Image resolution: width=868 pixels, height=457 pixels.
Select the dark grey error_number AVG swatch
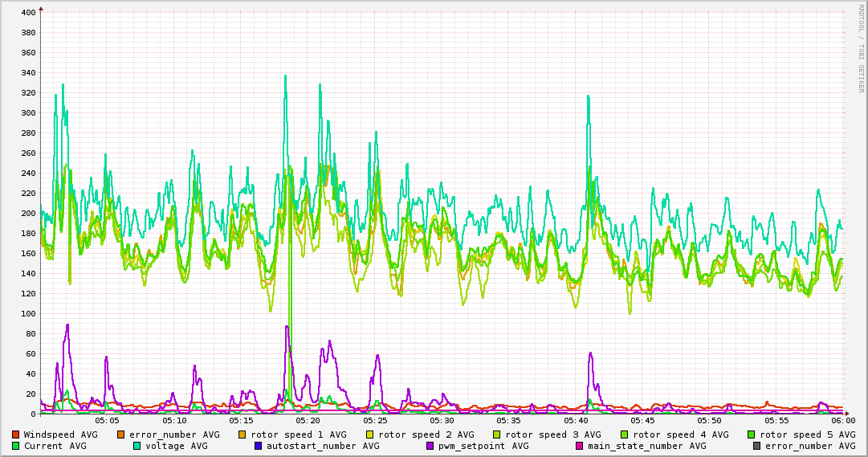coord(756,446)
